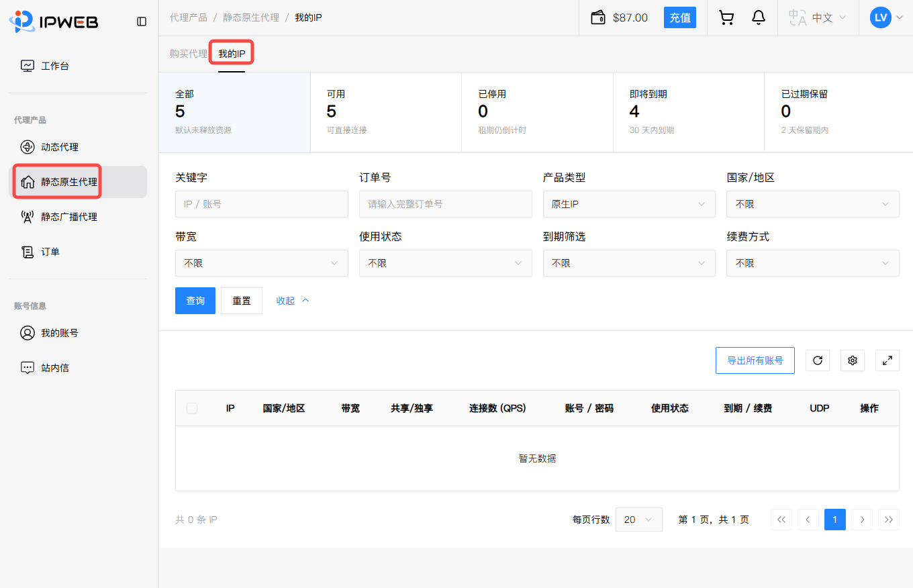Click the 订单 scroll icon
The image size is (913, 588).
tap(28, 252)
